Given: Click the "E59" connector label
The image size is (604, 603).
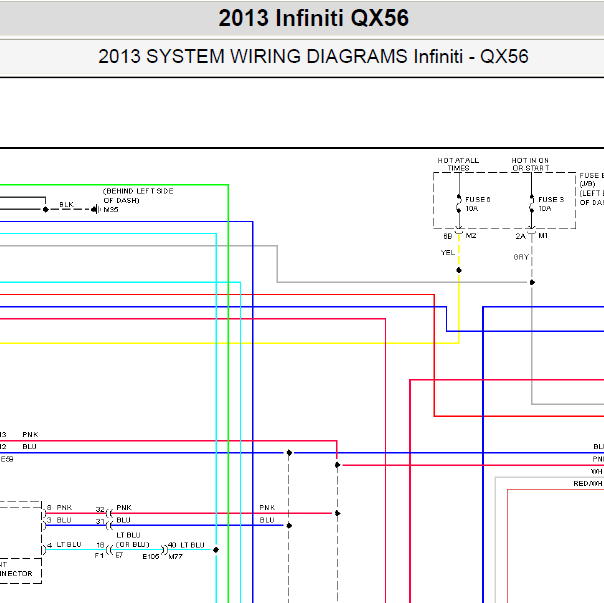Looking at the screenshot, I should tap(7, 459).
